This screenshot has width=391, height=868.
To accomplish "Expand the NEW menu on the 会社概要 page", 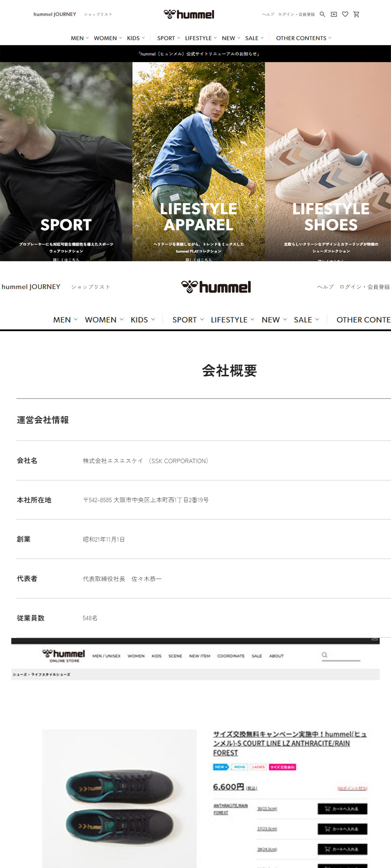I will pyautogui.click(x=274, y=320).
